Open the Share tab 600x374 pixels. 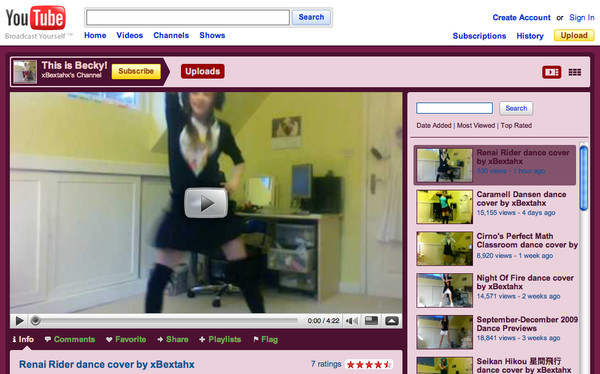tap(173, 339)
